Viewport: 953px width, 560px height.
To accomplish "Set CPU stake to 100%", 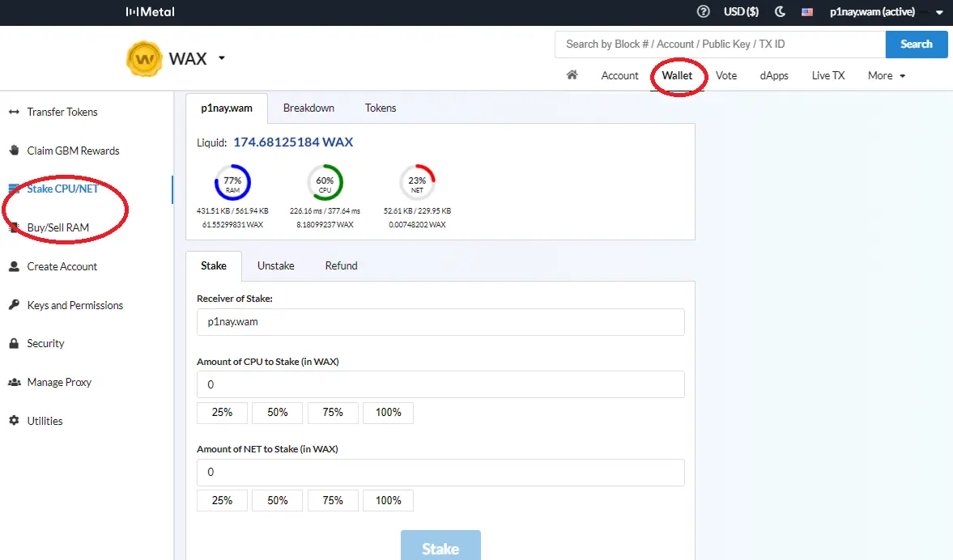I will click(x=389, y=413).
